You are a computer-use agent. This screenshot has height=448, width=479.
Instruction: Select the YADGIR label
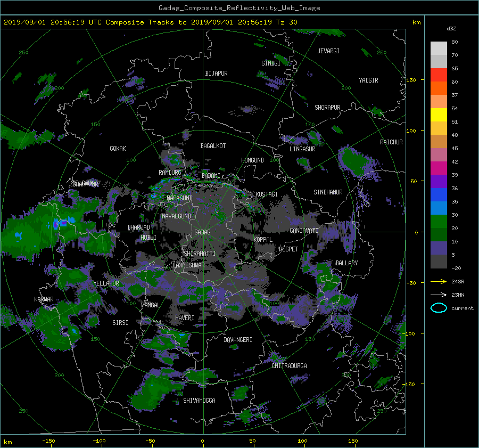368,80
